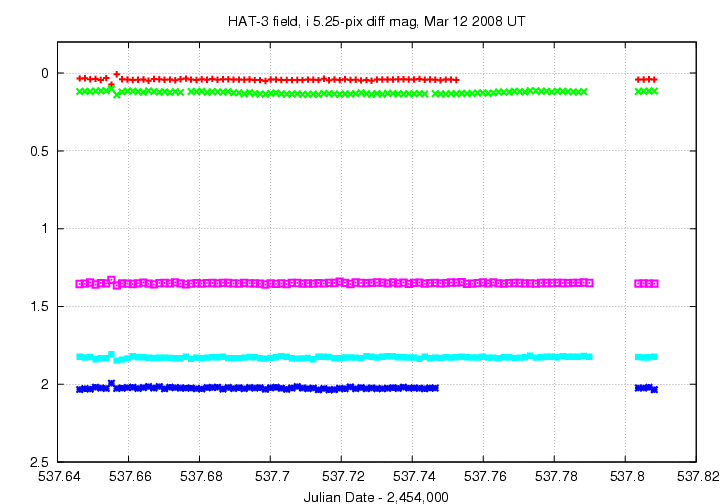Click the x-axis tick label 537.66
720x504 pixels.
pyautogui.click(x=130, y=477)
